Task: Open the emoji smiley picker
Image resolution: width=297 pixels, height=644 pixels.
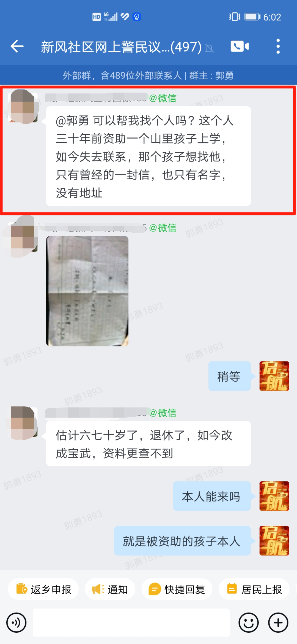Action: coord(249,623)
